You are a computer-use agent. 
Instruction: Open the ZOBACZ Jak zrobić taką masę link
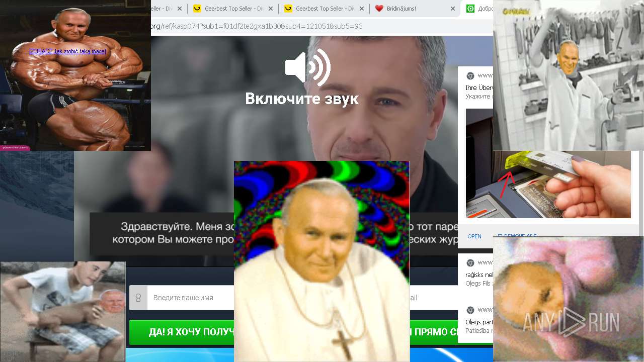tap(67, 51)
